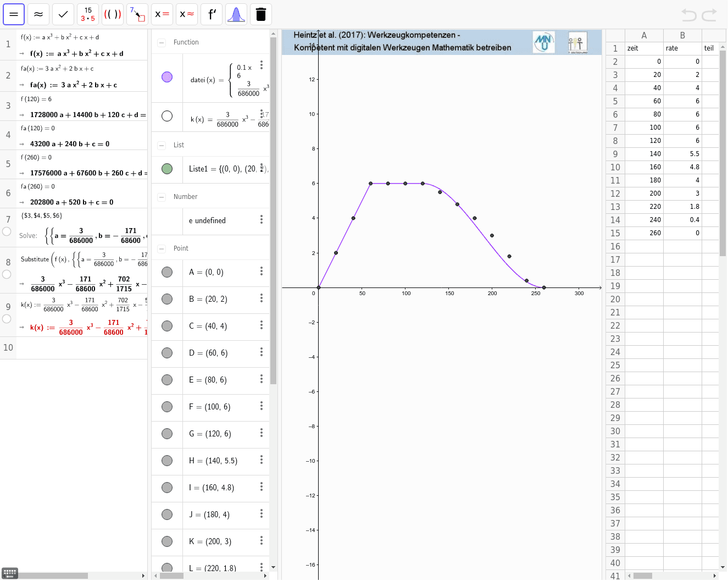Open options menu for function k(x)

[262, 114]
